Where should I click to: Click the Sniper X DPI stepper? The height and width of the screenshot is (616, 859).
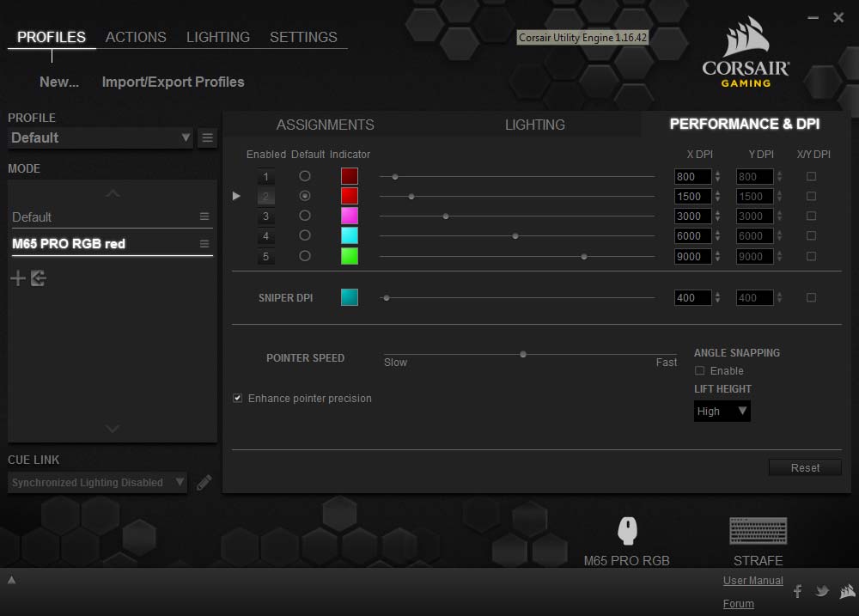coord(717,297)
